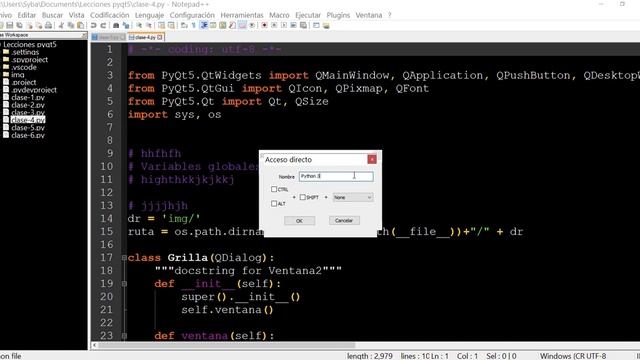Select clase-6.py in the workspace tree
The height and width of the screenshot is (360, 640).
(28, 135)
